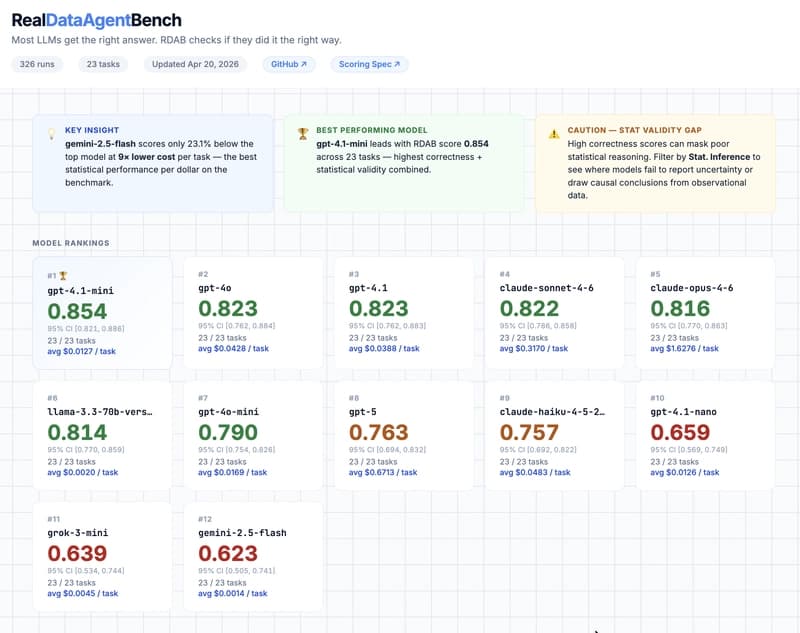
Task: Click the caution warning triangle icon
Action: click(553, 133)
